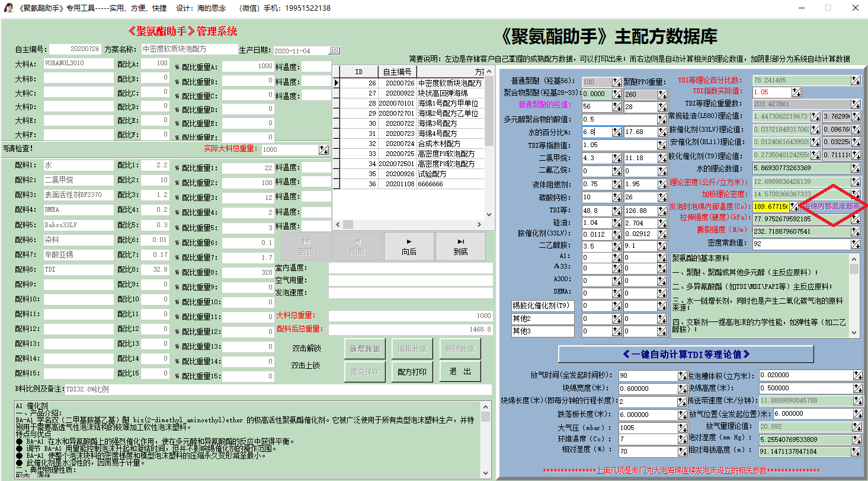The height and width of the screenshot is (481, 868).
Task: Click the recipe table's vertical scrollbar down arrow
Action: (489, 215)
